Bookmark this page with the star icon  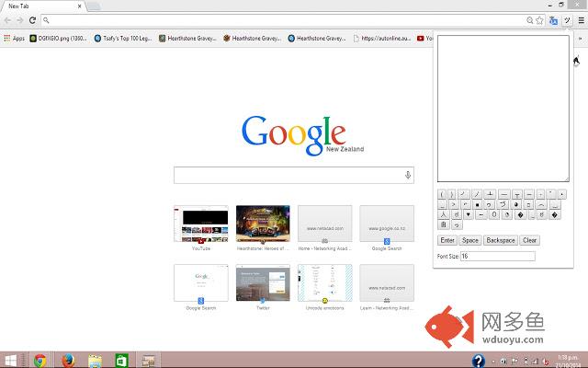(539, 20)
